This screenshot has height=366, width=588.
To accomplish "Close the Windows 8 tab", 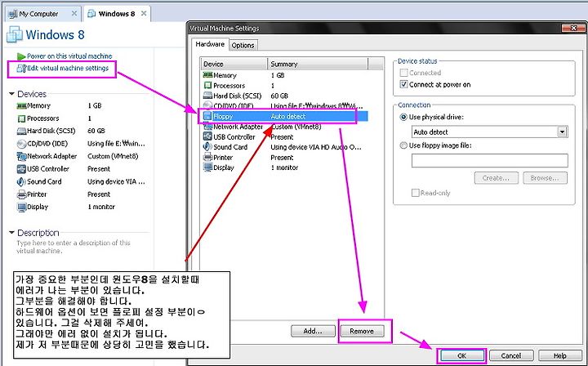I will [x=144, y=14].
